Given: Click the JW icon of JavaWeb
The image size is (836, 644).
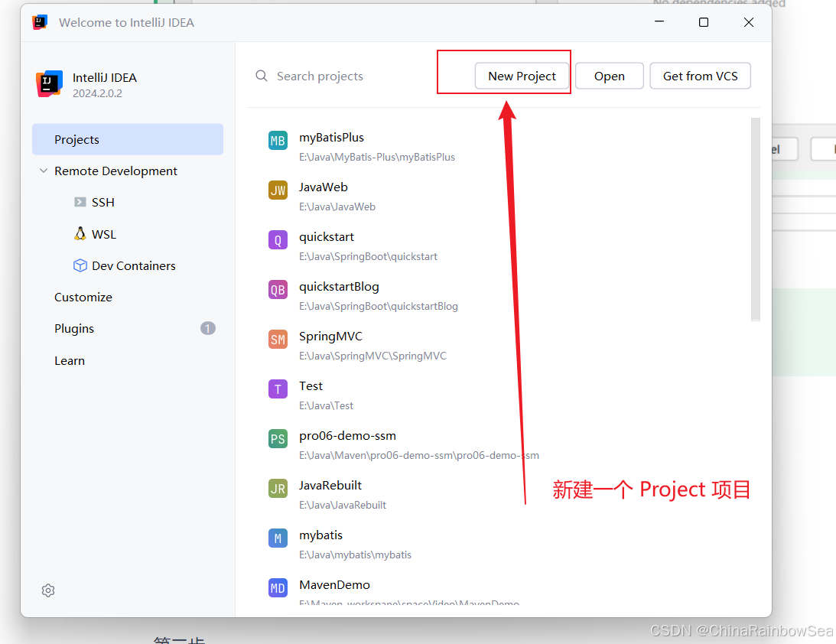Looking at the screenshot, I should 278,190.
